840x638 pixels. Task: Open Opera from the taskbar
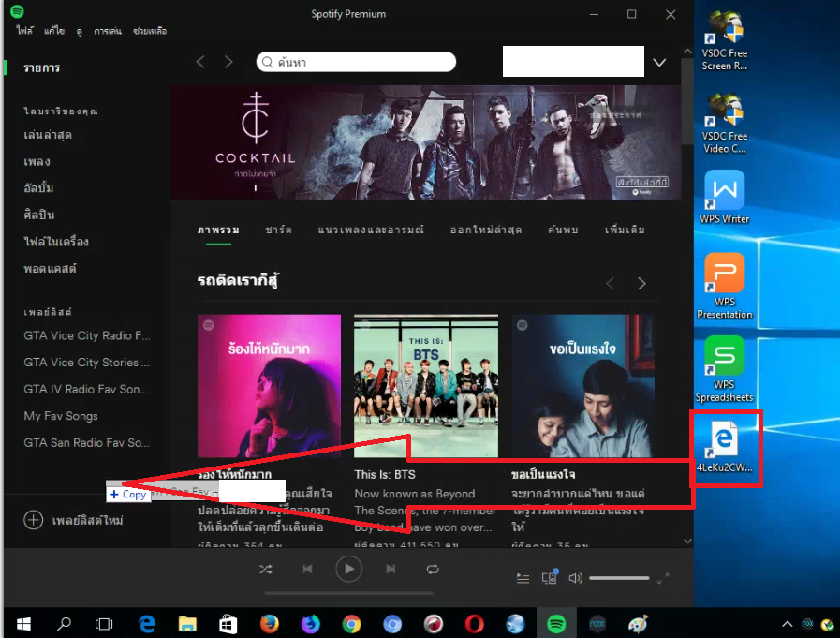[x=474, y=624]
